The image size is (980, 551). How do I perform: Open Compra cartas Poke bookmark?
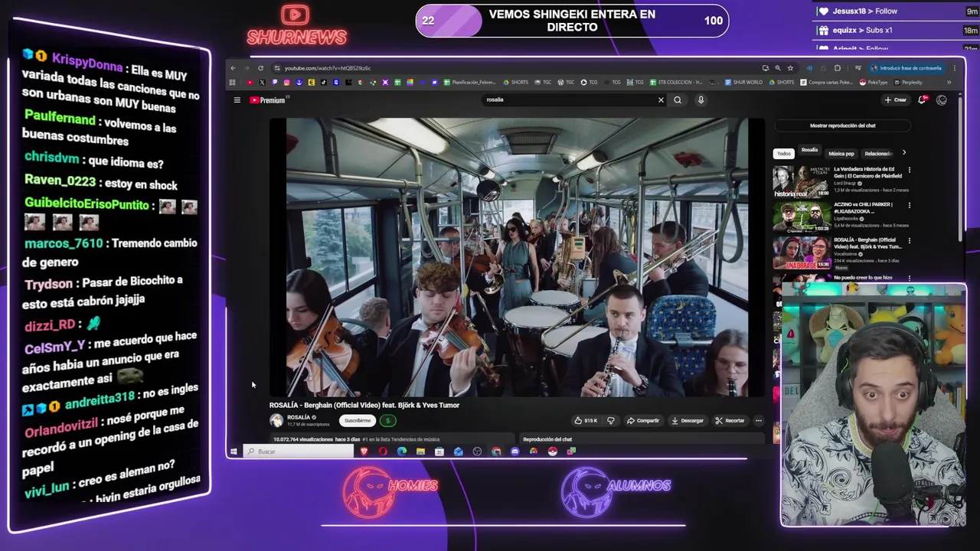tap(826, 82)
